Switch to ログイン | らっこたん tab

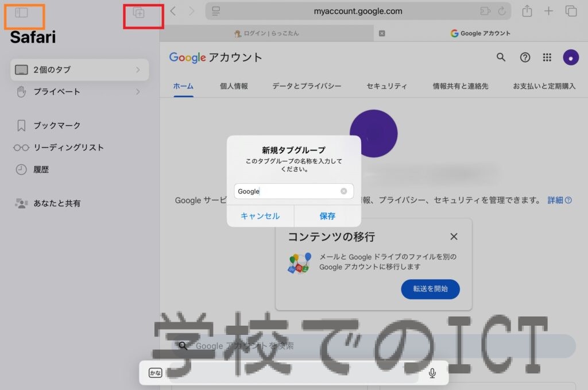(266, 33)
